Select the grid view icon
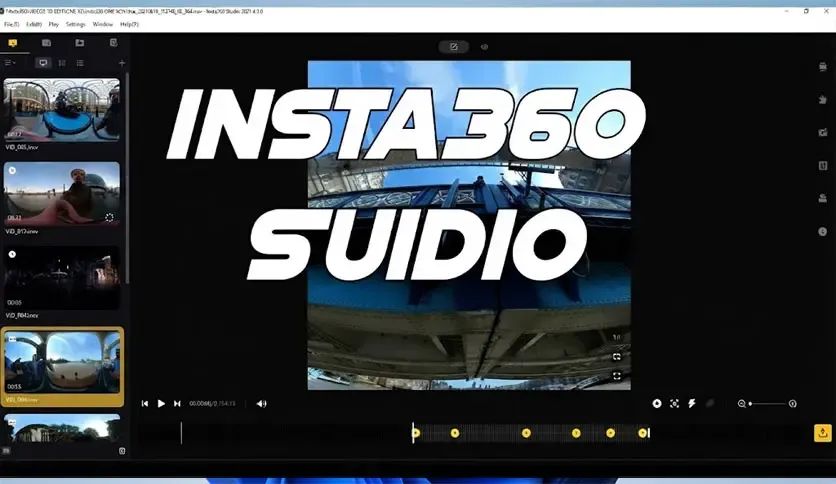 (62, 63)
